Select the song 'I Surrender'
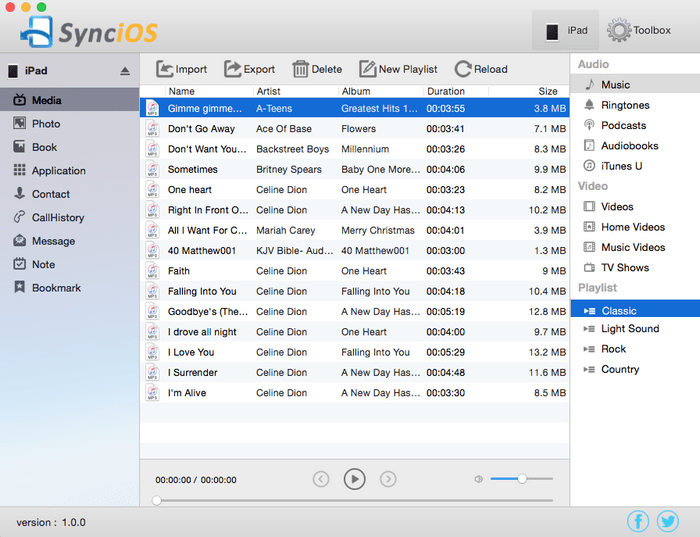This screenshot has height=537, width=700. (354, 373)
